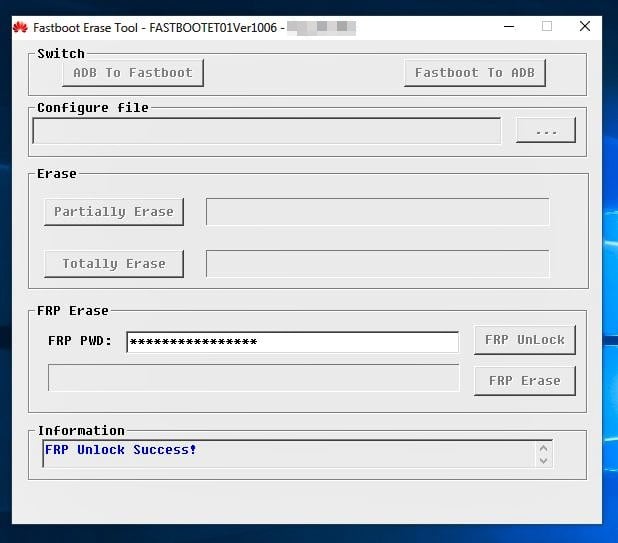Screen dimensions: 618x543
Task: Click the ADB To Fastboot button
Action: coord(133,73)
